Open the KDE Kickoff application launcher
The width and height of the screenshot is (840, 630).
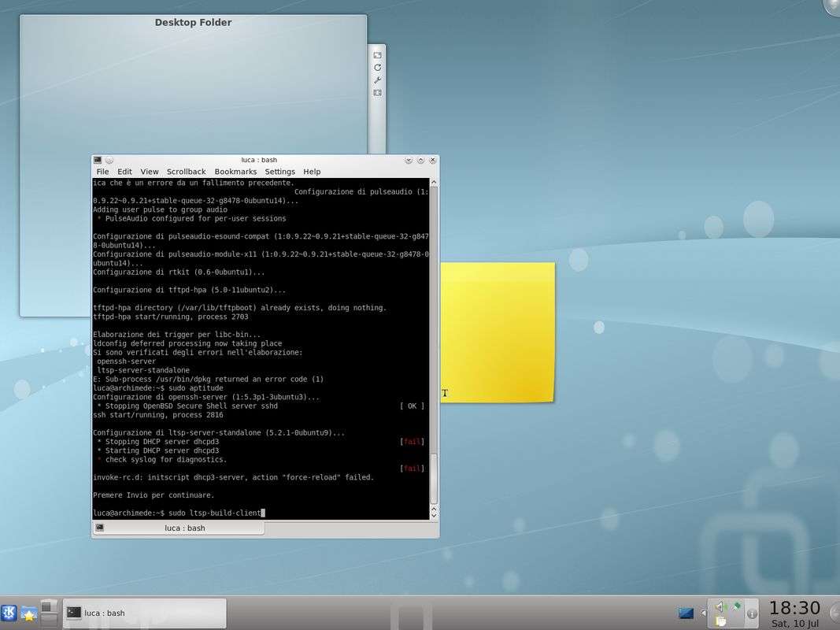pyautogui.click(x=9, y=613)
